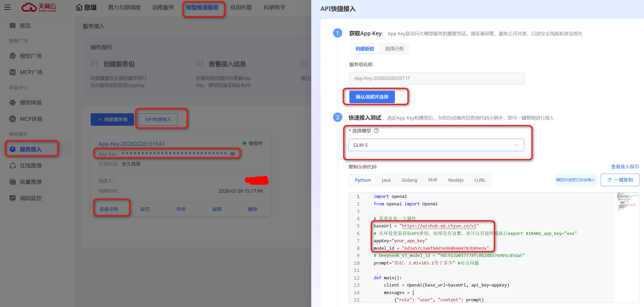Go to 概览 in the sidebar

point(25,26)
